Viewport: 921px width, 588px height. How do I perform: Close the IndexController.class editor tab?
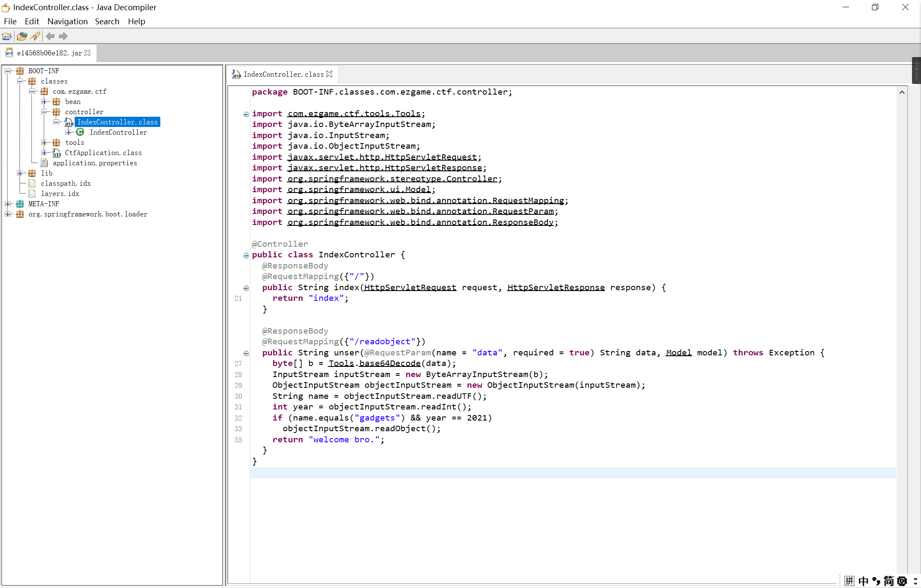coord(329,74)
